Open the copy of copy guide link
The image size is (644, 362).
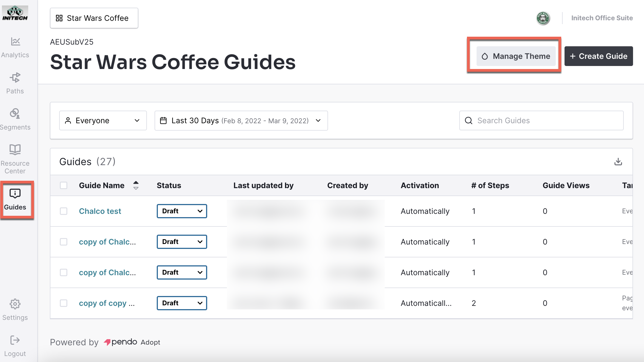[107, 303]
